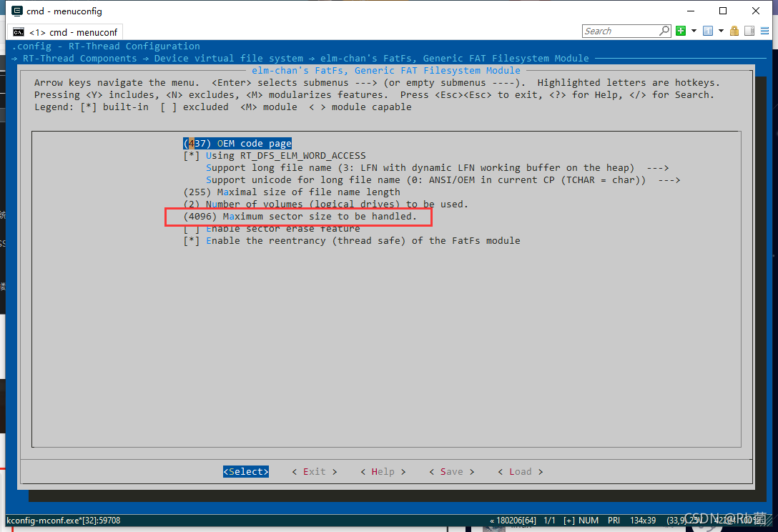Screen dimensions: 778x532
Task: Click the 134x39 size in status bar
Action: click(643, 521)
